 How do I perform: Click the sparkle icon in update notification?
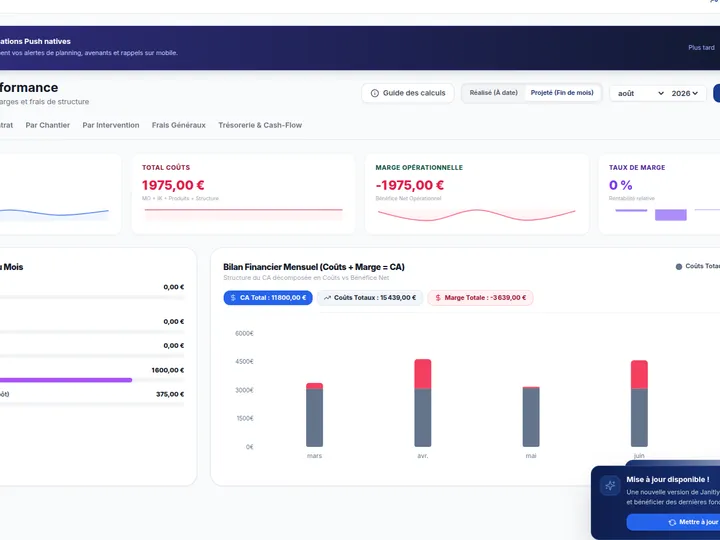click(610, 485)
